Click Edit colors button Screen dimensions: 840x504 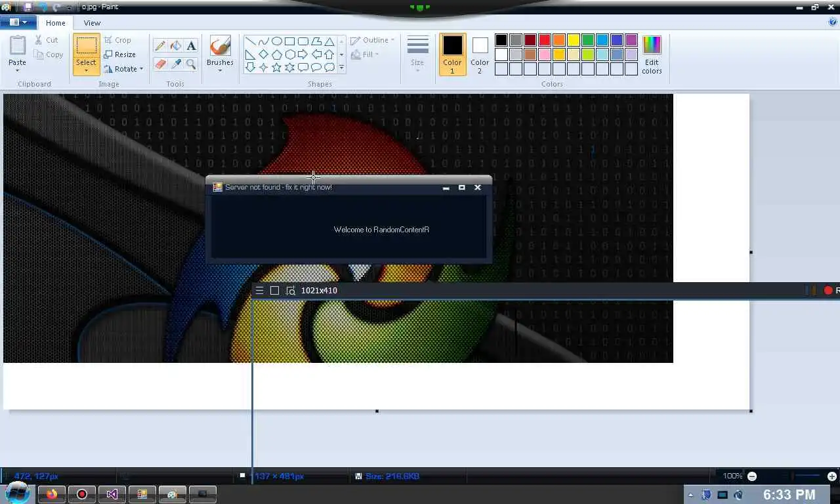coord(652,54)
